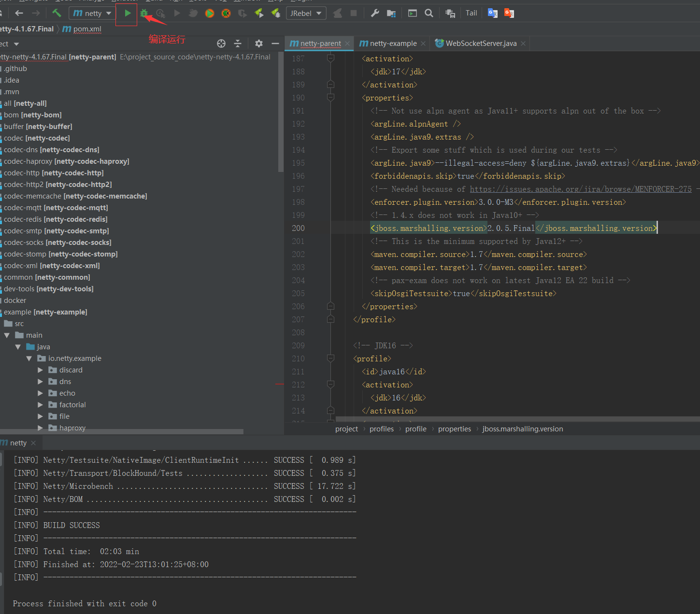
Task: Click profiles breadcrumb in editor footer
Action: [x=382, y=429]
